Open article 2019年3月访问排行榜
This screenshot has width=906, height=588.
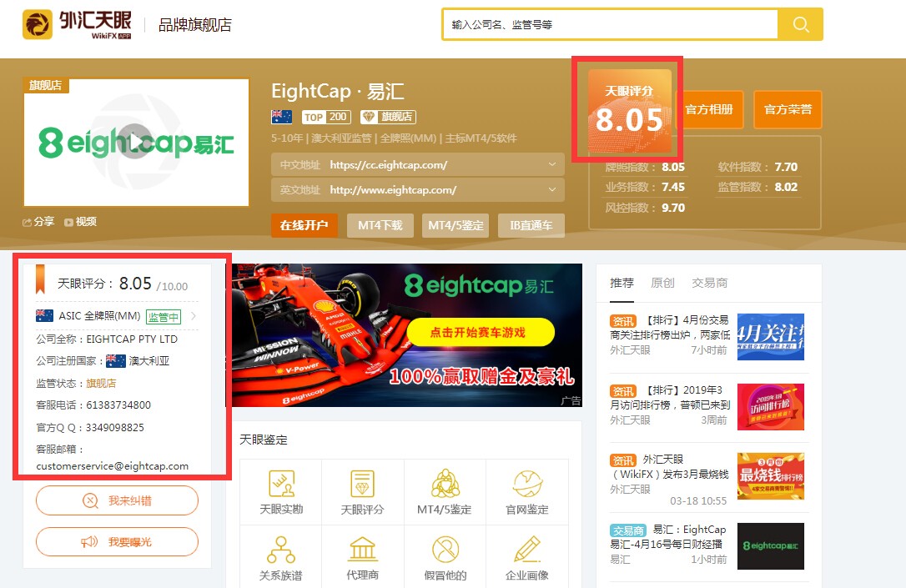tap(670, 397)
